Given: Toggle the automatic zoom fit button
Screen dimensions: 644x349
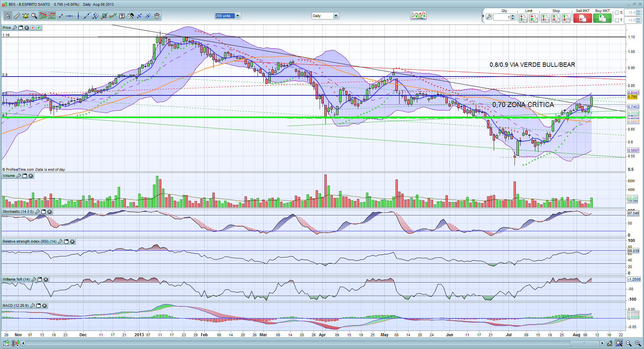Looking at the screenshot, I should point(619,343).
